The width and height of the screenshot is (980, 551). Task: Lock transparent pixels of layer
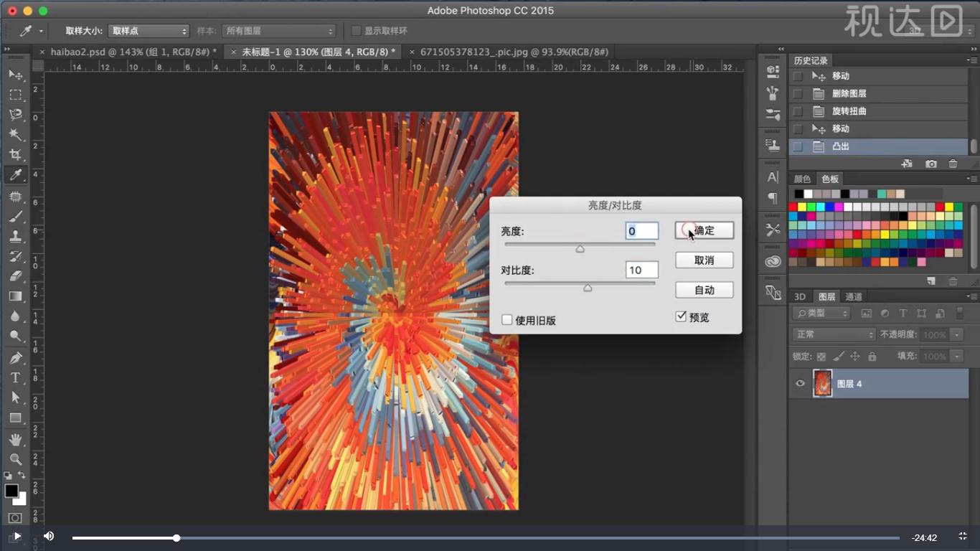(821, 357)
